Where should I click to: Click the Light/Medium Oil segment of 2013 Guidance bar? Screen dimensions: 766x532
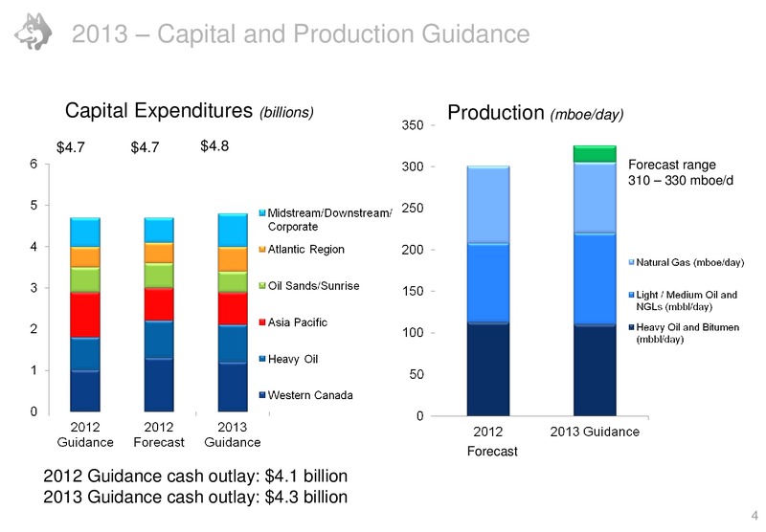[x=595, y=278]
